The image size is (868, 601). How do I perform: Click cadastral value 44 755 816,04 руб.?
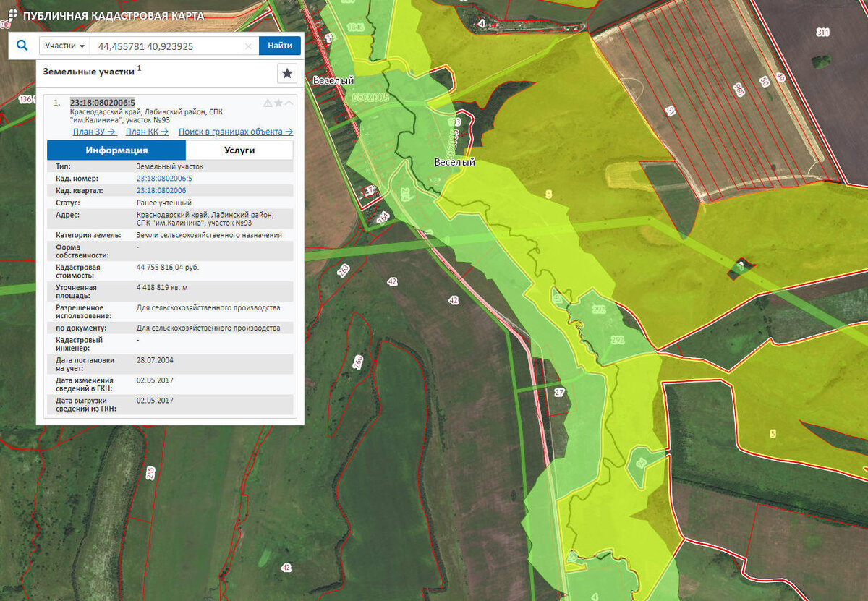(168, 267)
